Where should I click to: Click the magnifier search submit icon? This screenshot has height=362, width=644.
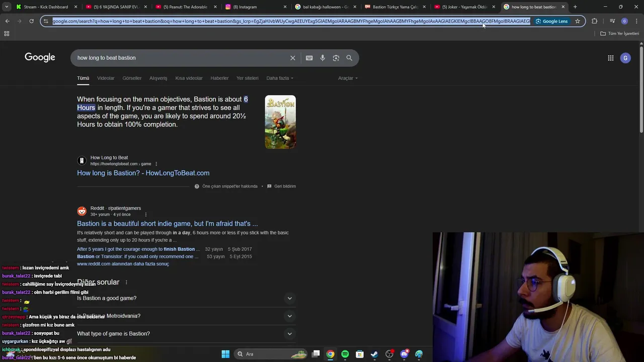349,58
